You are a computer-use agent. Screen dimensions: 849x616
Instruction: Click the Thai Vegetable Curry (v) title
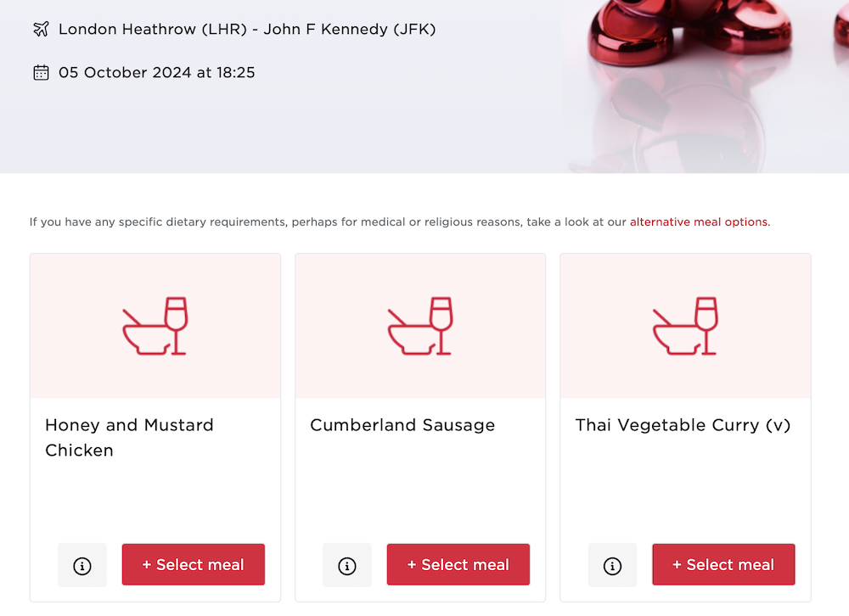point(683,425)
